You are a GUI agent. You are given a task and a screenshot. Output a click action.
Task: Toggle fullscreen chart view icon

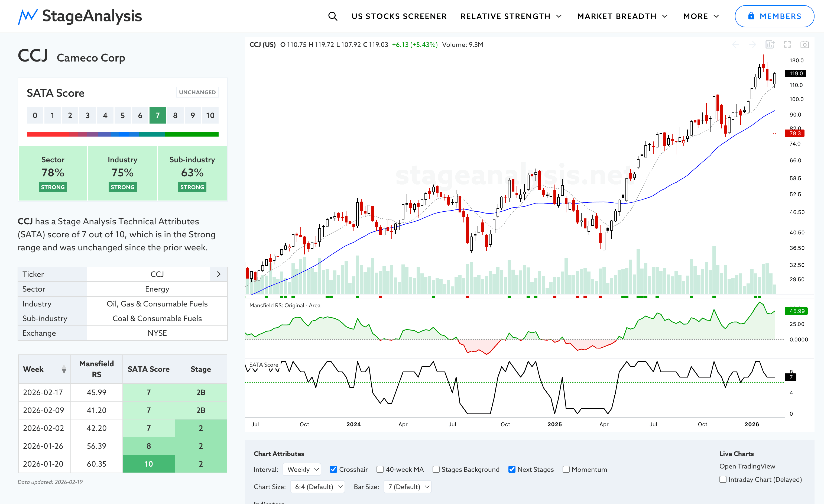787,44
